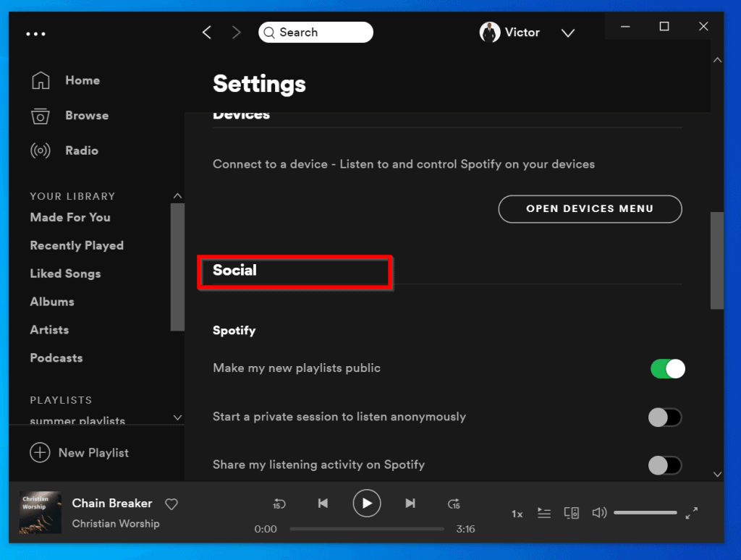
Task: Like Chain Breaker with the heart icon
Action: (x=172, y=504)
